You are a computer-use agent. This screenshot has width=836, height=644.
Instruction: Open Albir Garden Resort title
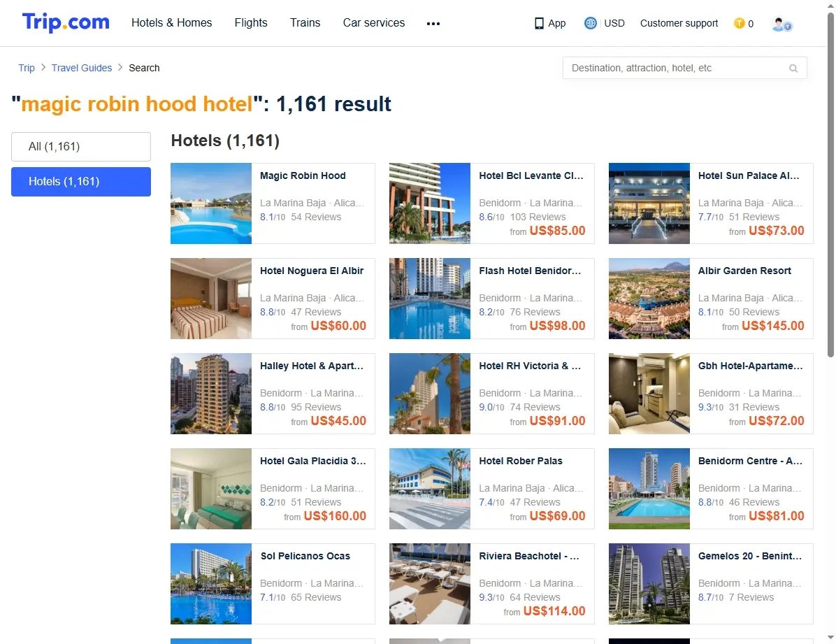tap(744, 271)
